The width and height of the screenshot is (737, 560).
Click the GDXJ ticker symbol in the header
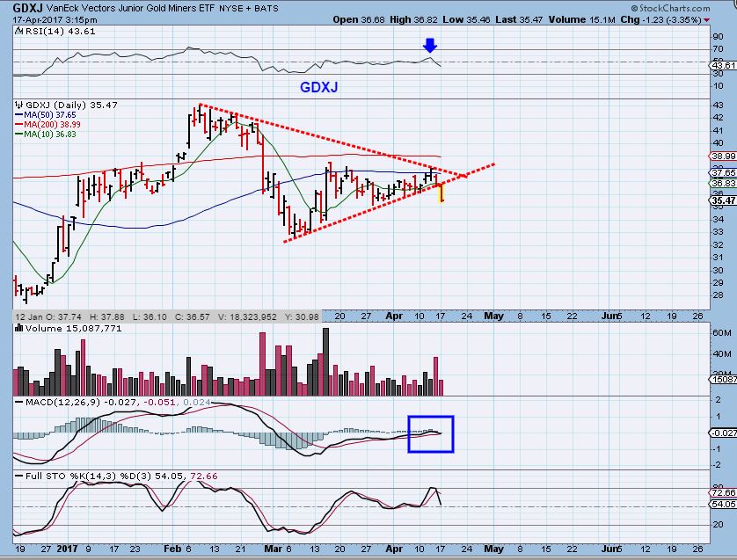click(x=28, y=8)
